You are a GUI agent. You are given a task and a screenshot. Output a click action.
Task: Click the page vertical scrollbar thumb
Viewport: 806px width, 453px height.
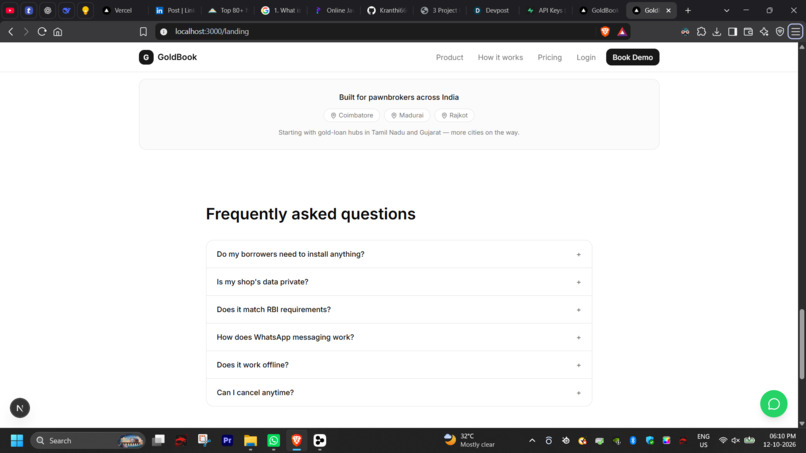[x=801, y=344]
